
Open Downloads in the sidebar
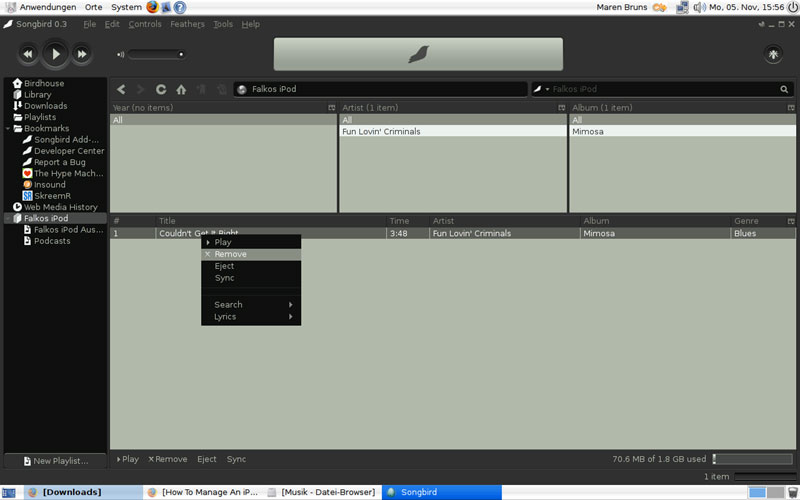click(x=40, y=106)
